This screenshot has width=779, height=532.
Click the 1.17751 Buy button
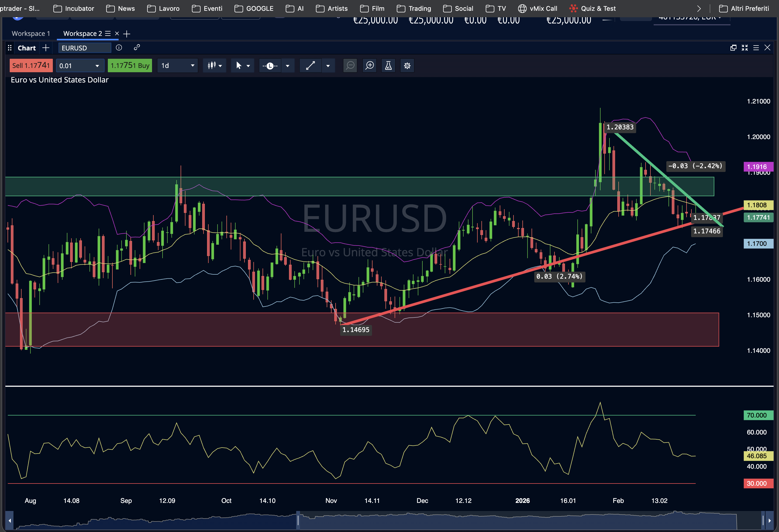[130, 66]
